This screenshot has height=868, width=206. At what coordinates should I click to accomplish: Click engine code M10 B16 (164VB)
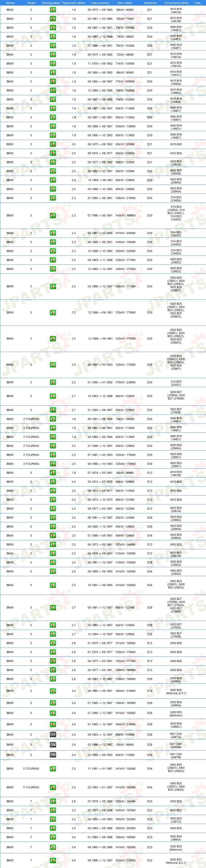(x=176, y=20)
